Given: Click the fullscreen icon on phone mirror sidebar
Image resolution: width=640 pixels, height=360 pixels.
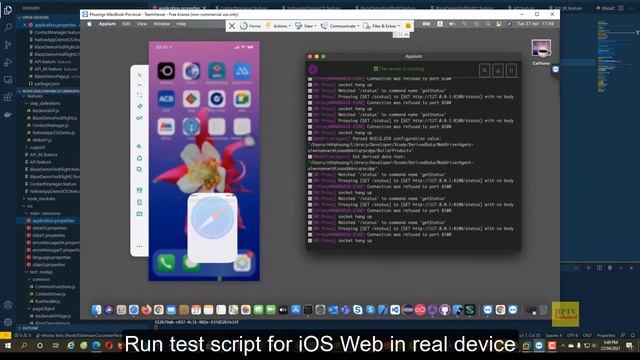Looking at the screenshot, I should 140,95.
